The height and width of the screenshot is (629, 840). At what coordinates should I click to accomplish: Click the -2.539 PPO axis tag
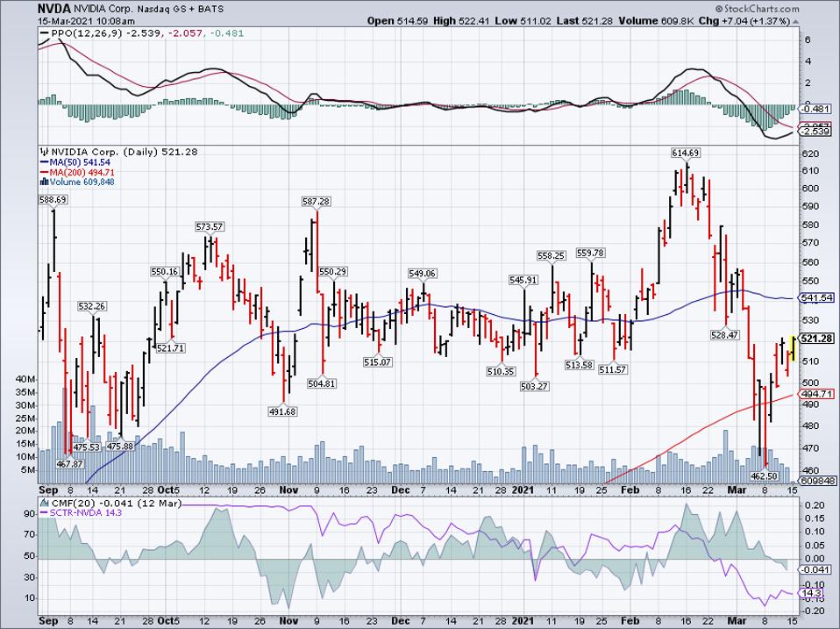tap(815, 132)
